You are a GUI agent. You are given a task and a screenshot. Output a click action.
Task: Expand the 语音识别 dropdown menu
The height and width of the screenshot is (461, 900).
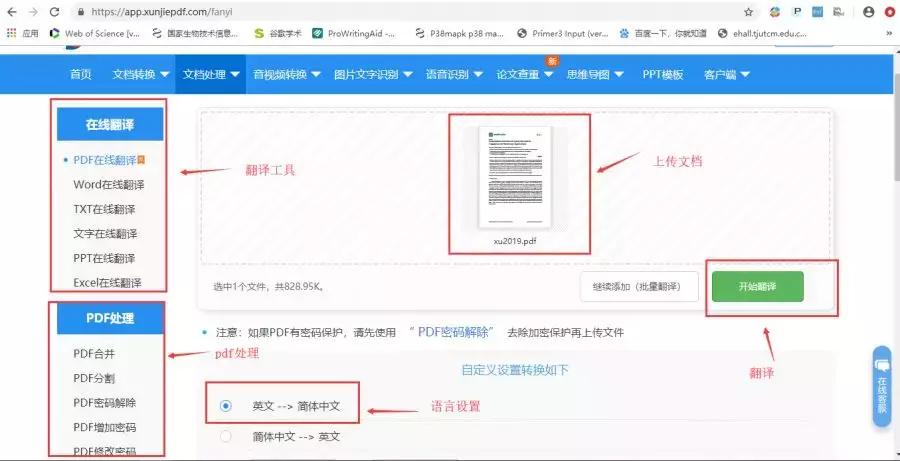click(x=454, y=74)
